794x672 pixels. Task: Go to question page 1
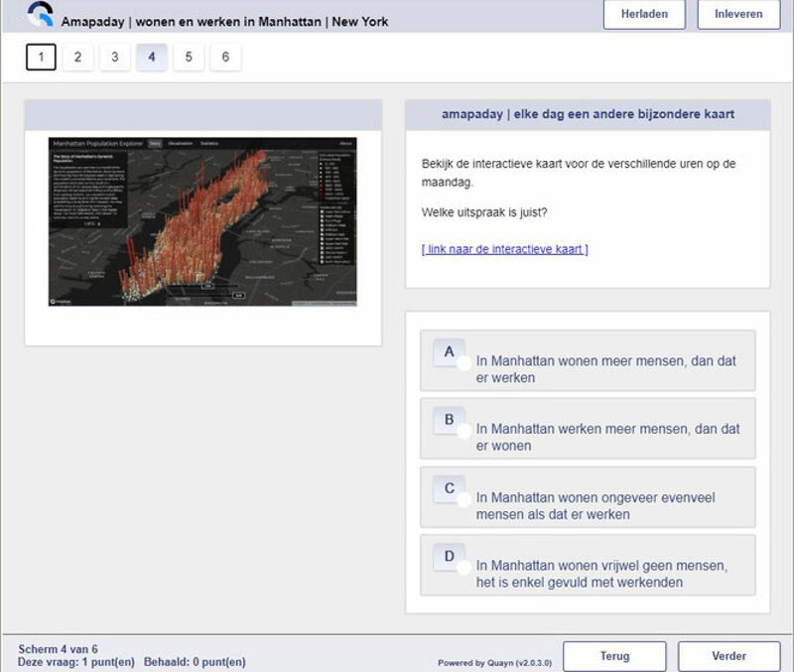41,58
